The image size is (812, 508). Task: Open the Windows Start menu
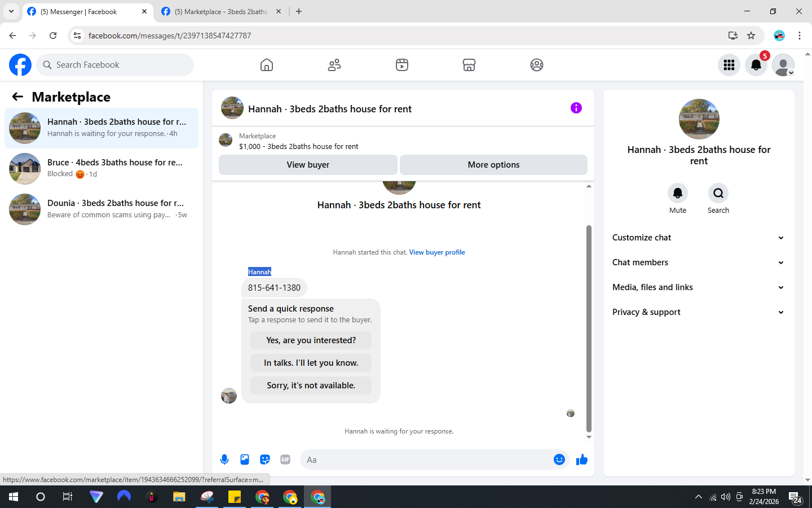point(14,497)
